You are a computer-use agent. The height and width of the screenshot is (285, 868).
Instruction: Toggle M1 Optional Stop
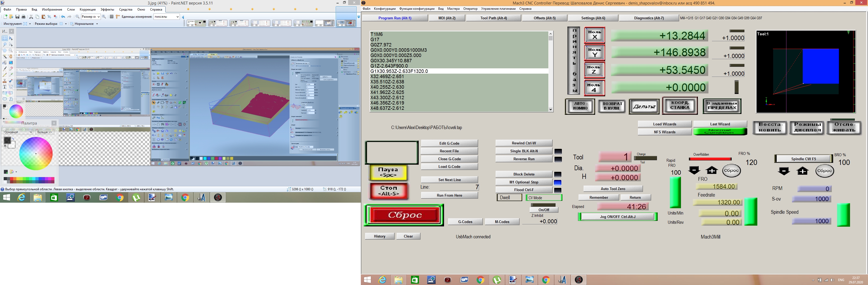(524, 182)
